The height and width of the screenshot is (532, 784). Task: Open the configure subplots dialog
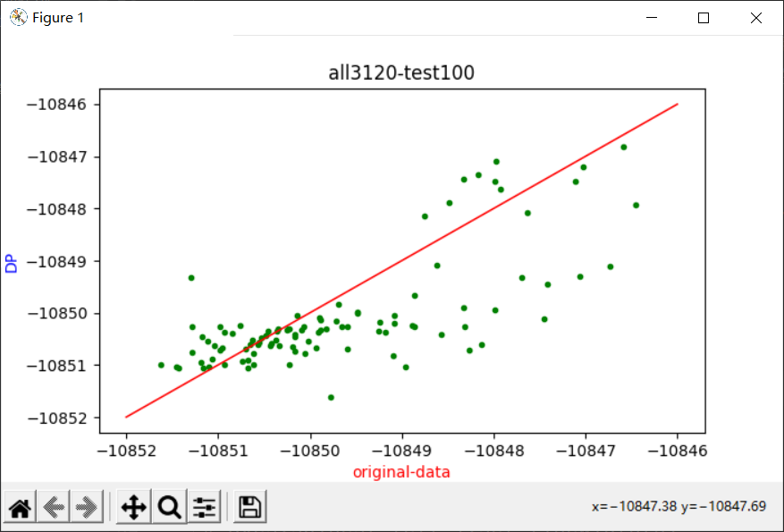tap(204, 508)
